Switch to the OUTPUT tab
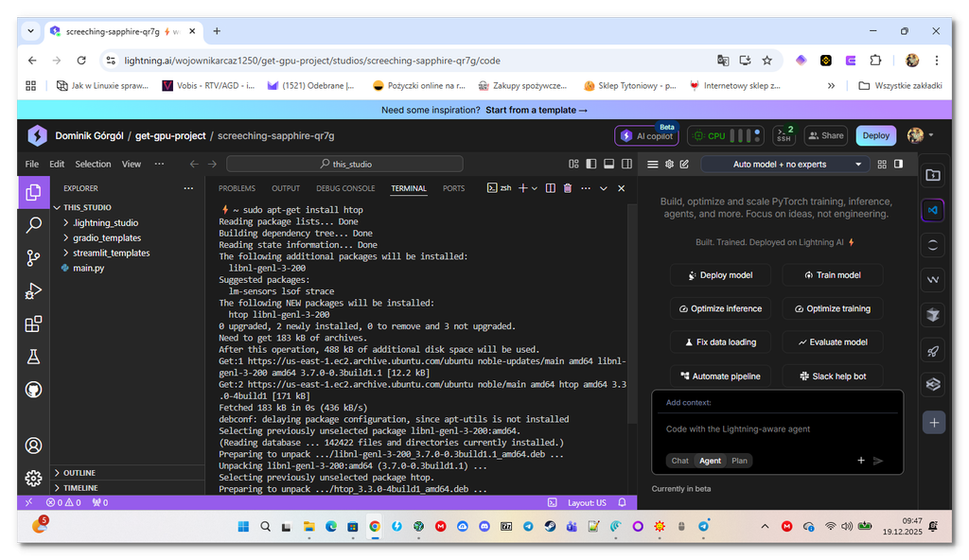 (286, 188)
